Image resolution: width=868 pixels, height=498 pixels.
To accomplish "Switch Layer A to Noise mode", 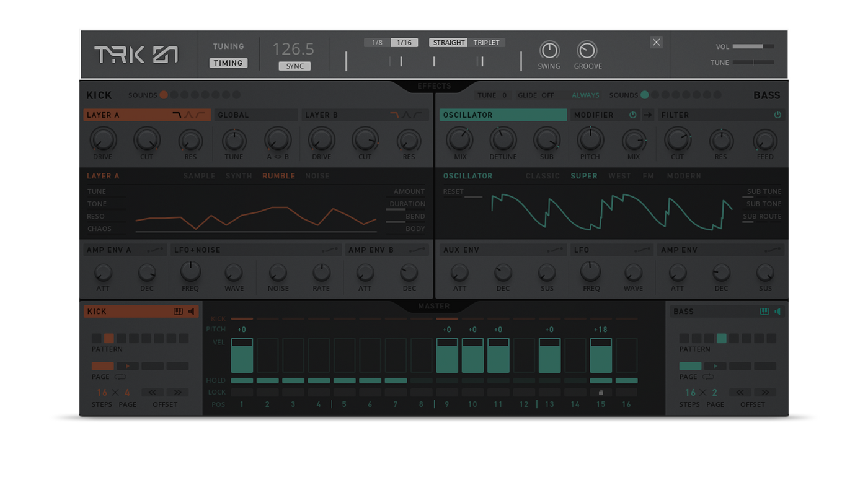I will click(x=317, y=176).
